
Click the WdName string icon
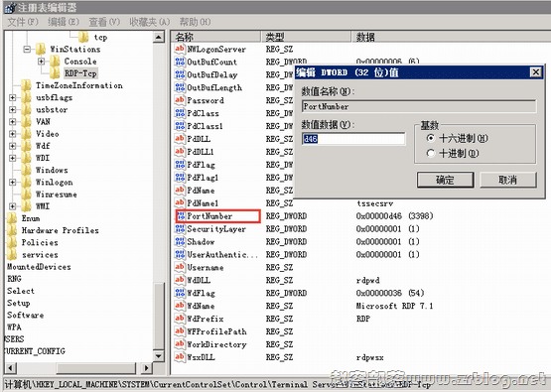(180, 306)
